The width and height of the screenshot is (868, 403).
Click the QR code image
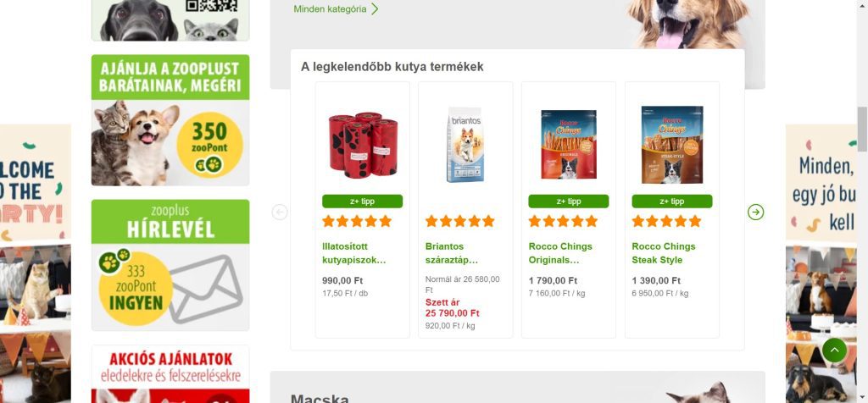[211, 6]
